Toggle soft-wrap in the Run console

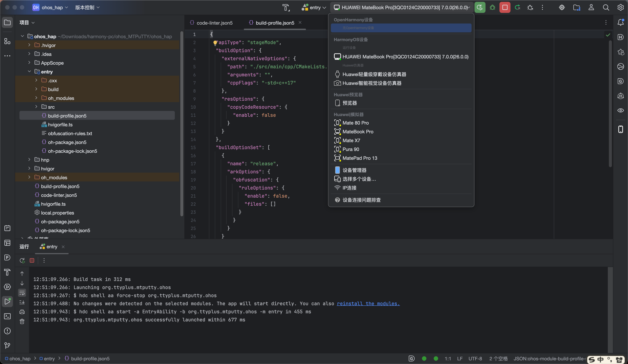22,293
